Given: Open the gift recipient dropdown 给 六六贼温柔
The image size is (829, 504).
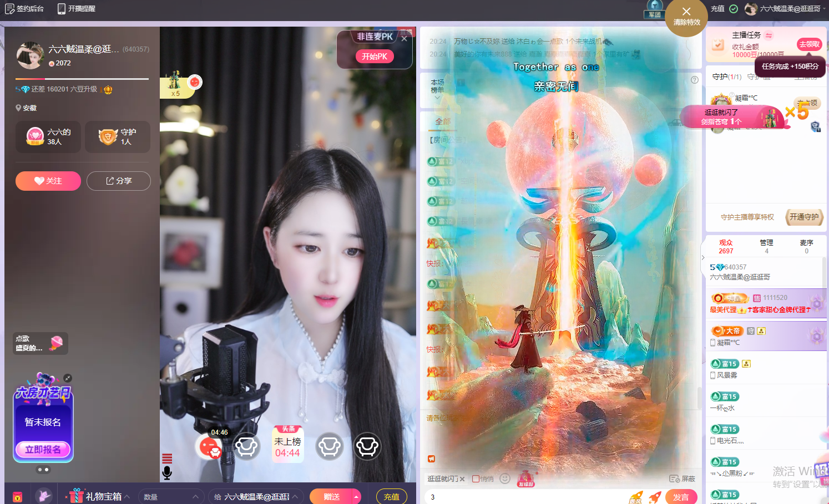Looking at the screenshot, I should tap(256, 497).
